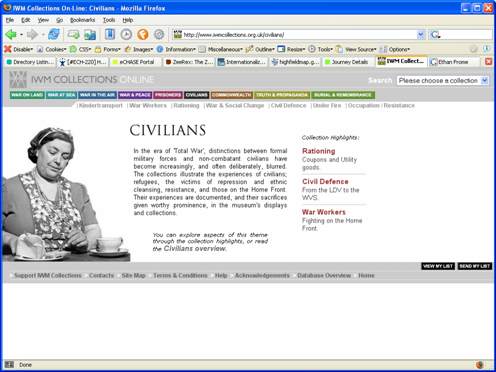
Task: Expand the 'Please choose a collection' dropdown
Action: 485,80
